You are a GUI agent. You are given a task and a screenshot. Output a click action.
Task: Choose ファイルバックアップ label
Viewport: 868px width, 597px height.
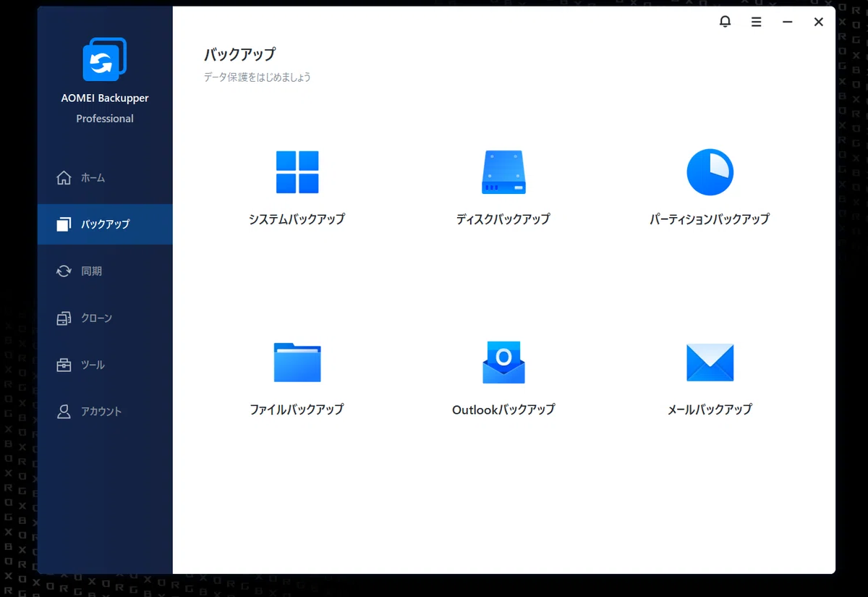click(297, 410)
